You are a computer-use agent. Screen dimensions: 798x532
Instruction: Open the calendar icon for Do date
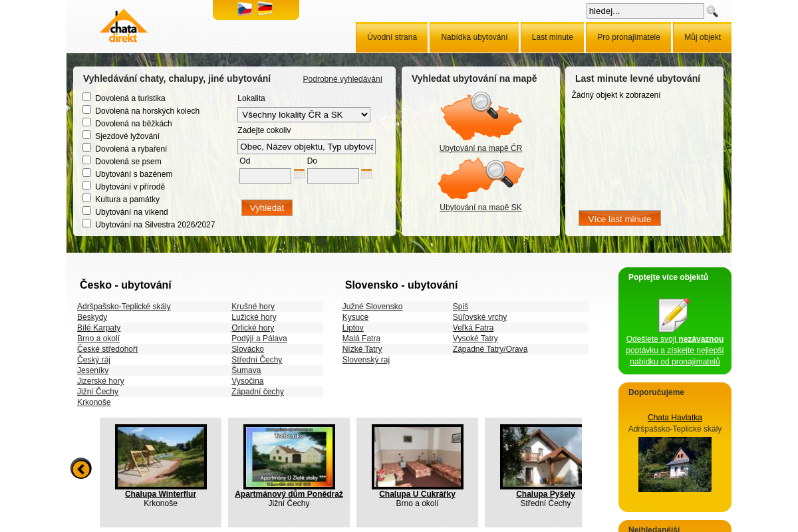pyautogui.click(x=366, y=174)
